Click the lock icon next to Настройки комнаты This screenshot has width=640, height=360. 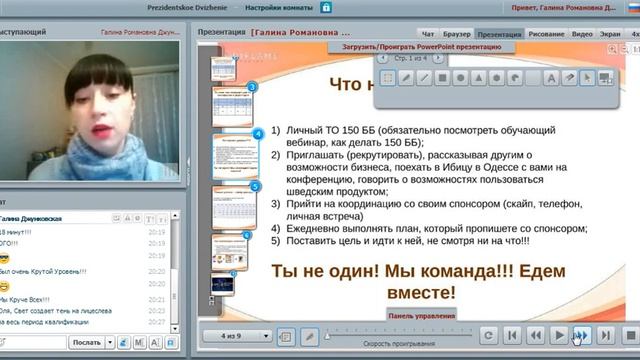tap(326, 7)
